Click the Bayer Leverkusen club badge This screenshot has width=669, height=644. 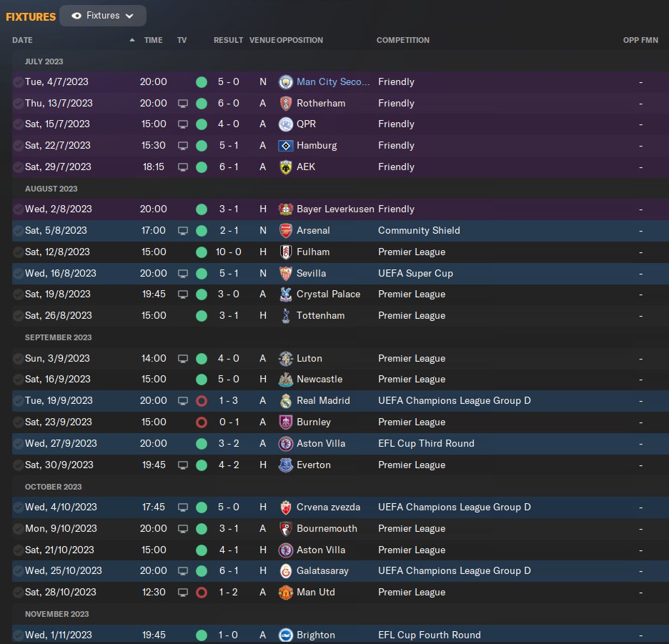click(x=285, y=209)
